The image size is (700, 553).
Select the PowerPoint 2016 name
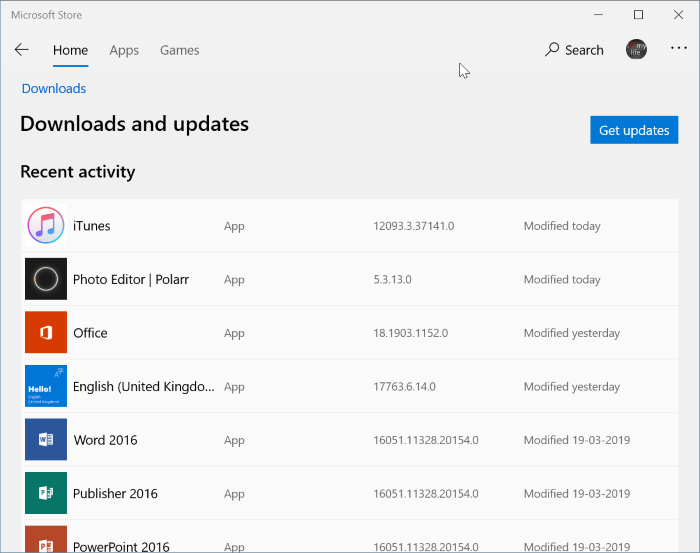(121, 546)
